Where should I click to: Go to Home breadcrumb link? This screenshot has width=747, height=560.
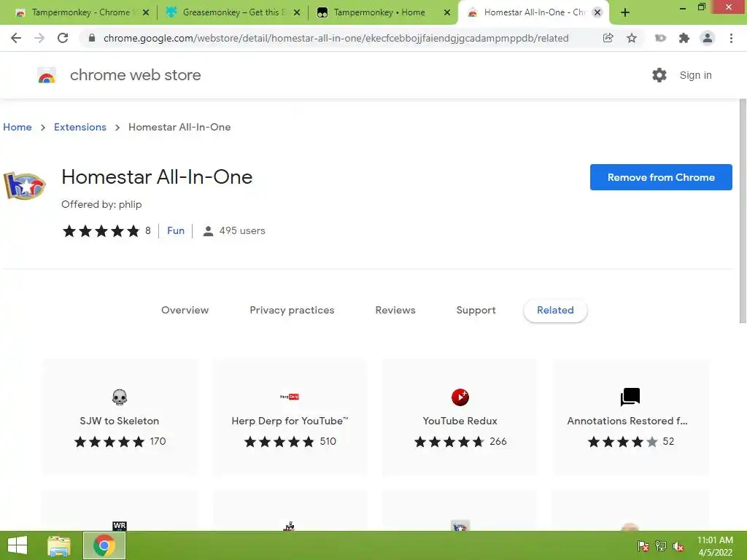tap(18, 127)
